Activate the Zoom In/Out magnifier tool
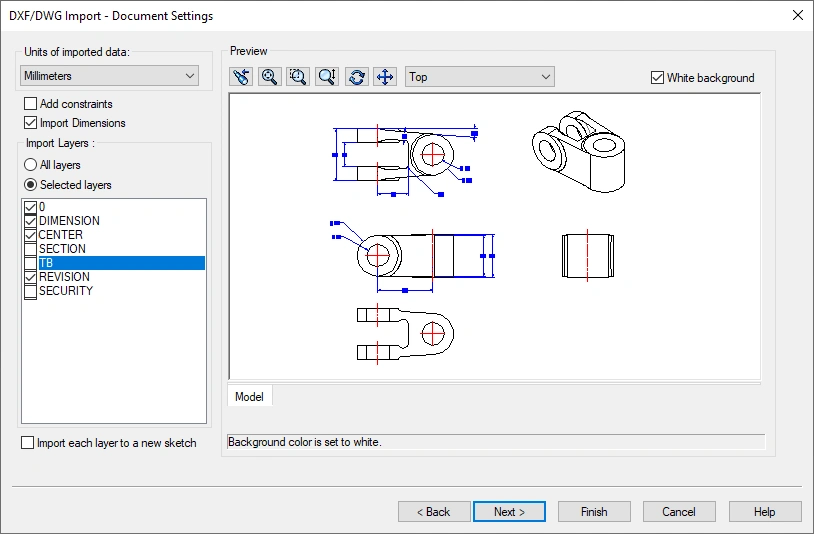This screenshot has height=534, width=814. pos(327,77)
